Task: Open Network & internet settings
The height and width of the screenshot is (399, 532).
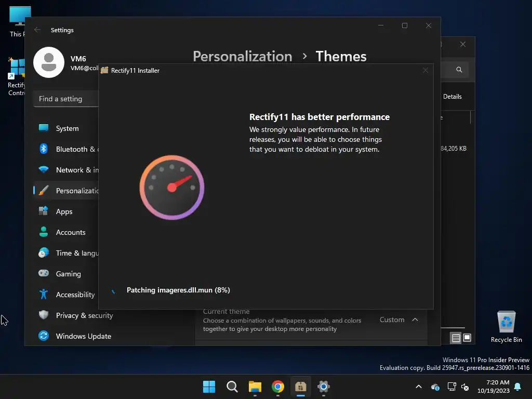Action: coord(66,170)
